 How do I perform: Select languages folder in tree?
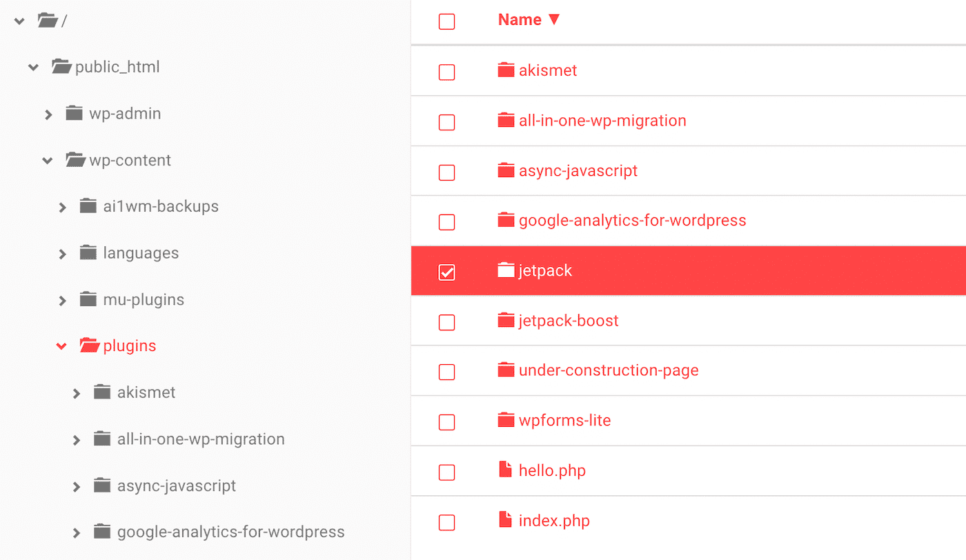(x=141, y=253)
